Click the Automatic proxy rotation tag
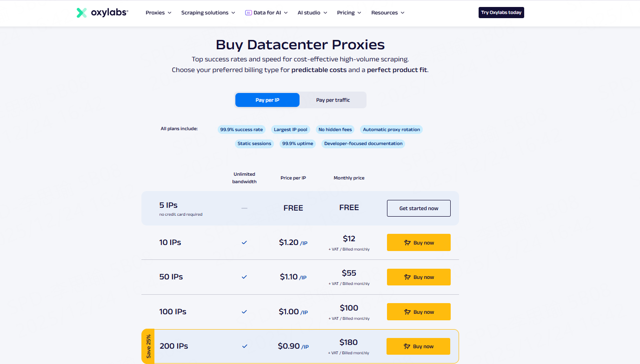This screenshot has width=640, height=364. tap(391, 130)
